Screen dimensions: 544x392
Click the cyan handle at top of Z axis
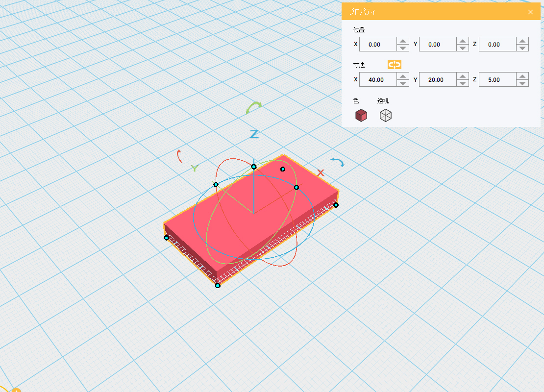click(x=254, y=167)
